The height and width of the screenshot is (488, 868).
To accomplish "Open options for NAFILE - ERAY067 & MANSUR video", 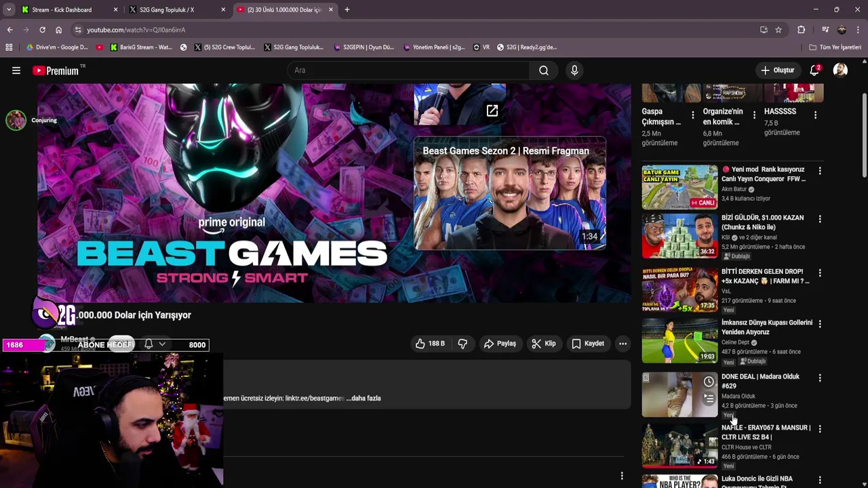I will 820,429.
